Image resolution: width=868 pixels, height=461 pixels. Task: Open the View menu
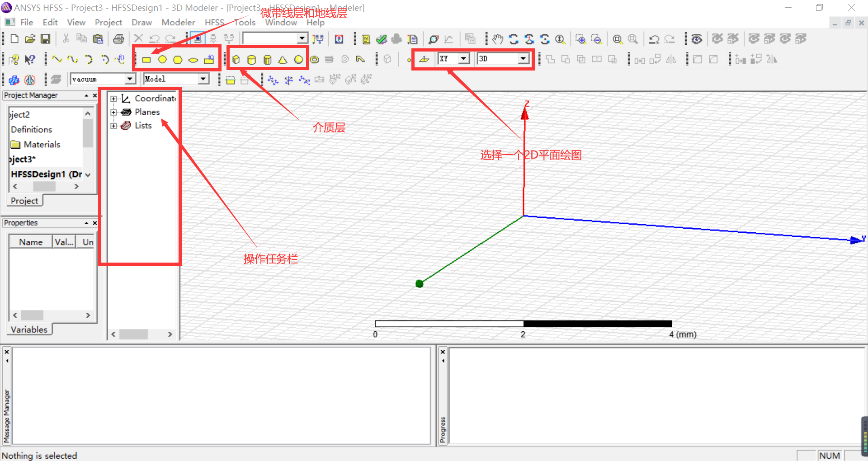[x=76, y=22]
